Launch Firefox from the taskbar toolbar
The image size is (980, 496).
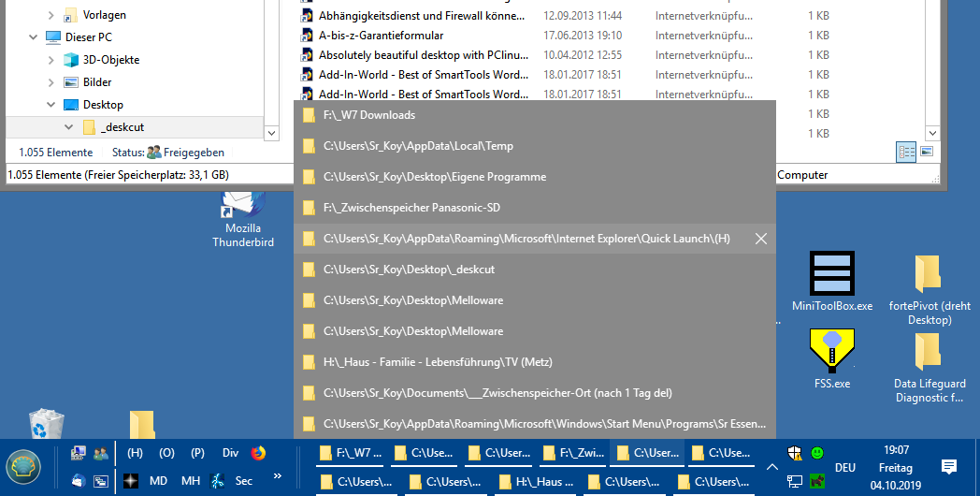(258, 453)
